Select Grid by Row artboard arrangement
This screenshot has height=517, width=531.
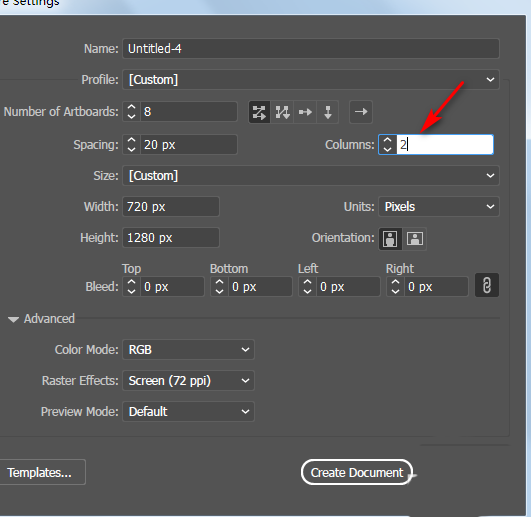pyautogui.click(x=259, y=112)
